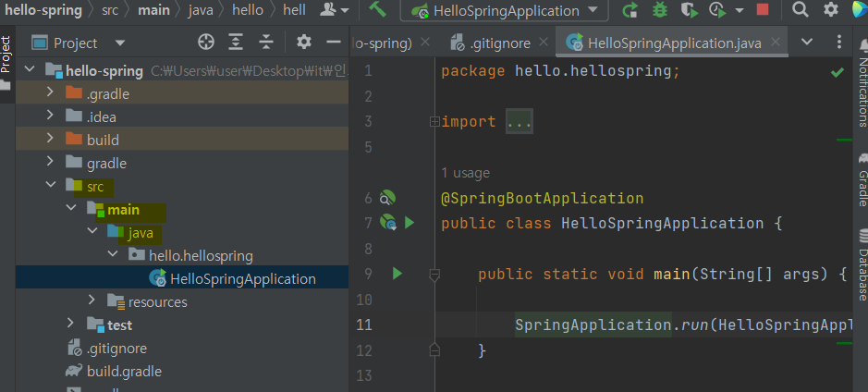Click the @SpringBootApplication annotation text
Image resolution: width=868 pixels, height=392 pixels.
click(x=542, y=198)
